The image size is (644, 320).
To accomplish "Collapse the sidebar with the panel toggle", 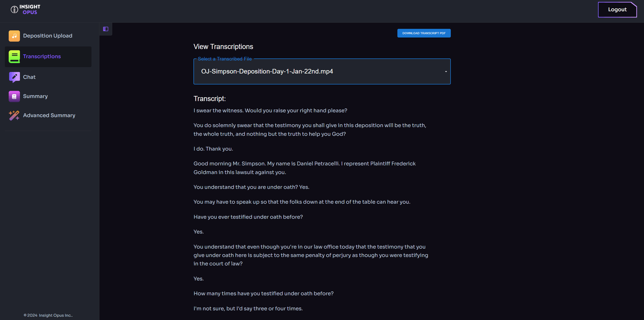I will pos(106,29).
